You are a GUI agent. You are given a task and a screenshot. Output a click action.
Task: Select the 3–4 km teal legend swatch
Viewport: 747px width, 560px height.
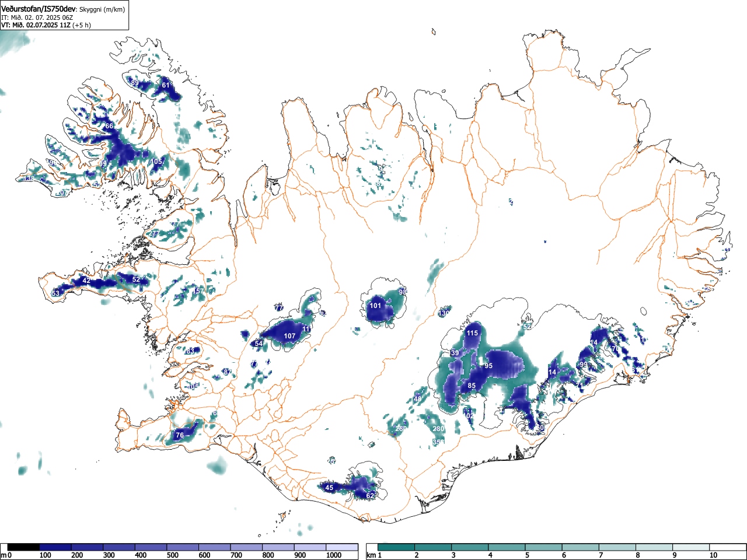[x=470, y=547]
